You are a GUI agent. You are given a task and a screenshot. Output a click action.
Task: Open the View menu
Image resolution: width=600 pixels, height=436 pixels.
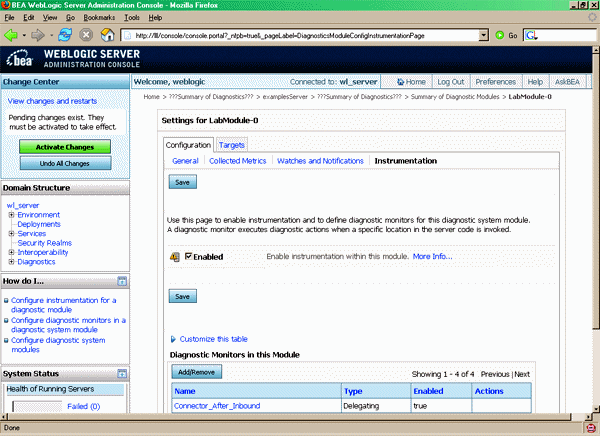click(50, 18)
